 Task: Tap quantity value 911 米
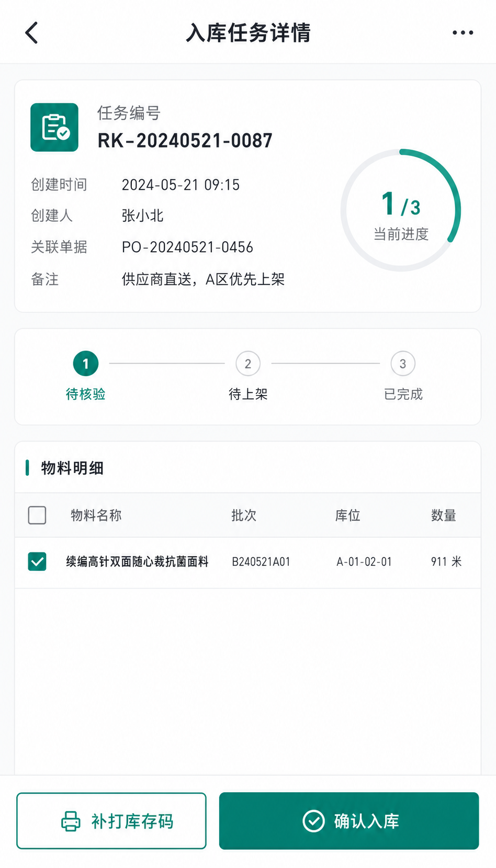click(x=446, y=561)
